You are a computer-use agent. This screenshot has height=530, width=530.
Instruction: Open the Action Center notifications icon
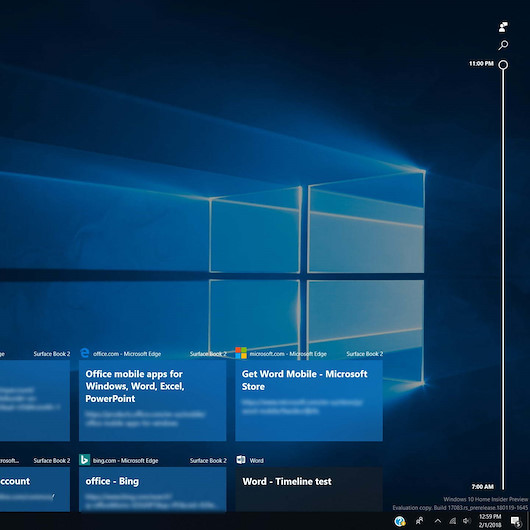515,521
